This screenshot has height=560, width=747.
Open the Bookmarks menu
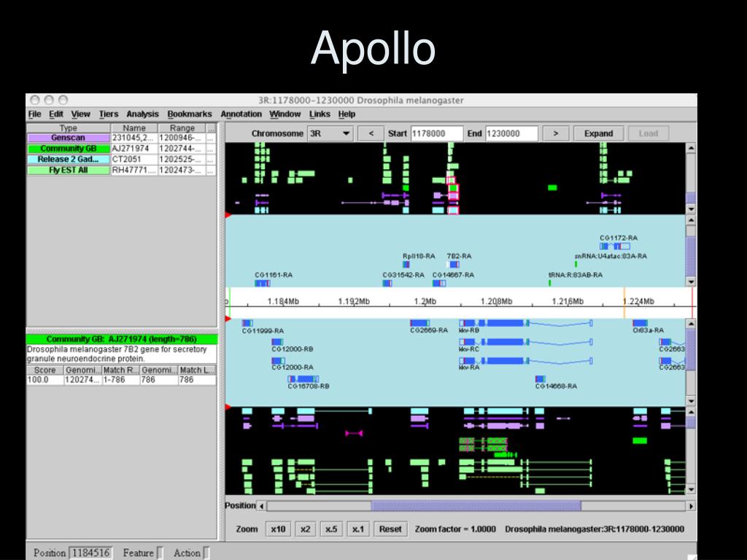190,114
